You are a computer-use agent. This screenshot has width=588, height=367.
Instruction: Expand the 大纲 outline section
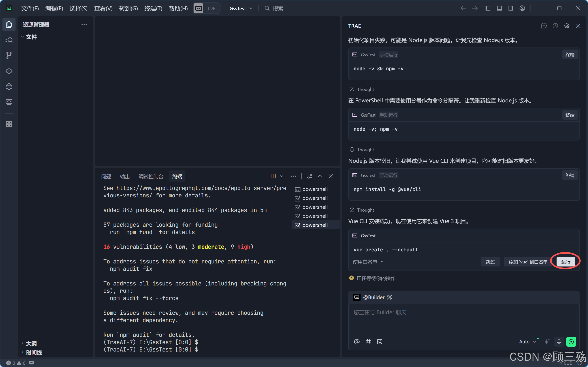coord(31,343)
